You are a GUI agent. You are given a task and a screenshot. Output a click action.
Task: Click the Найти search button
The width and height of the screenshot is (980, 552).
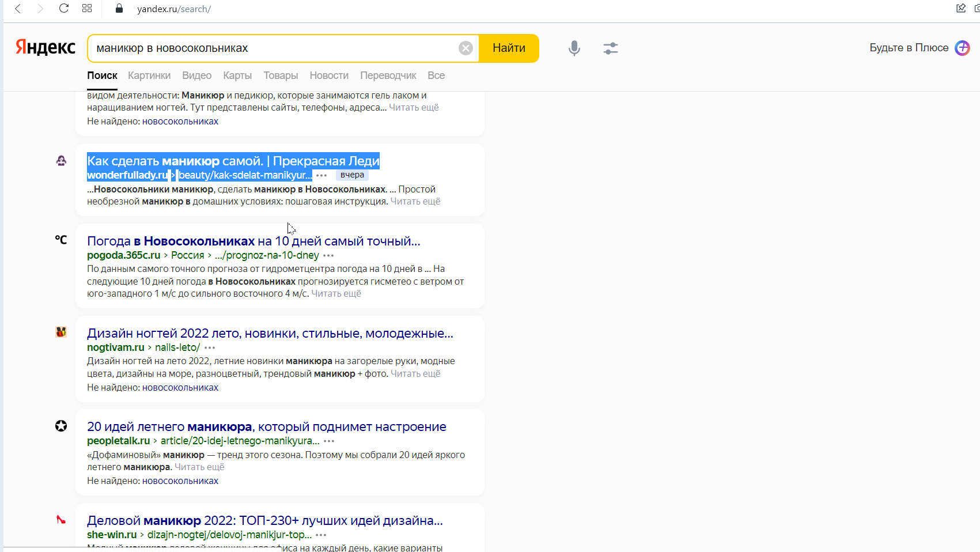click(x=509, y=48)
